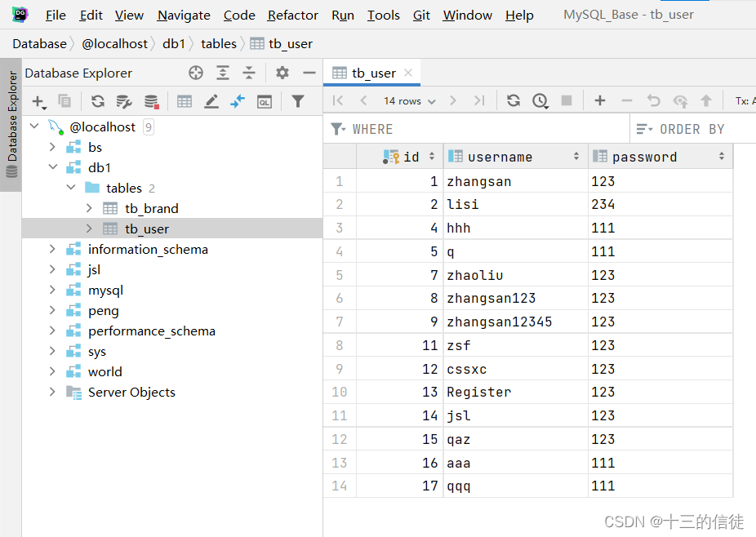
Task: Select the peng schema in the tree
Action: [103, 311]
